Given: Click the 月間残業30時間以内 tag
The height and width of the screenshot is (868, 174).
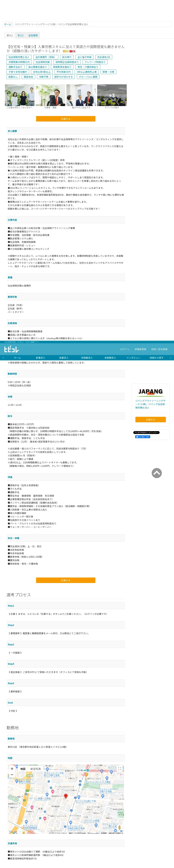Looking at the screenshot, I should click(19, 62).
